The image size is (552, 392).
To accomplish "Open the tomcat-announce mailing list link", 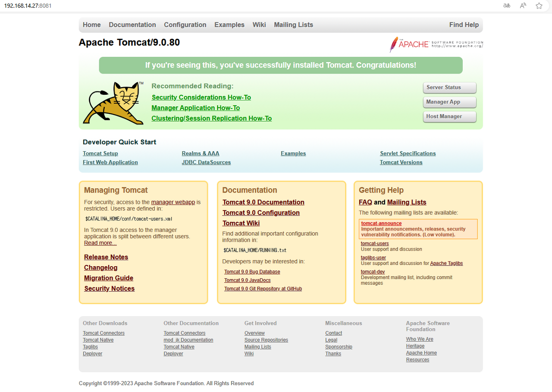I will 381,224.
